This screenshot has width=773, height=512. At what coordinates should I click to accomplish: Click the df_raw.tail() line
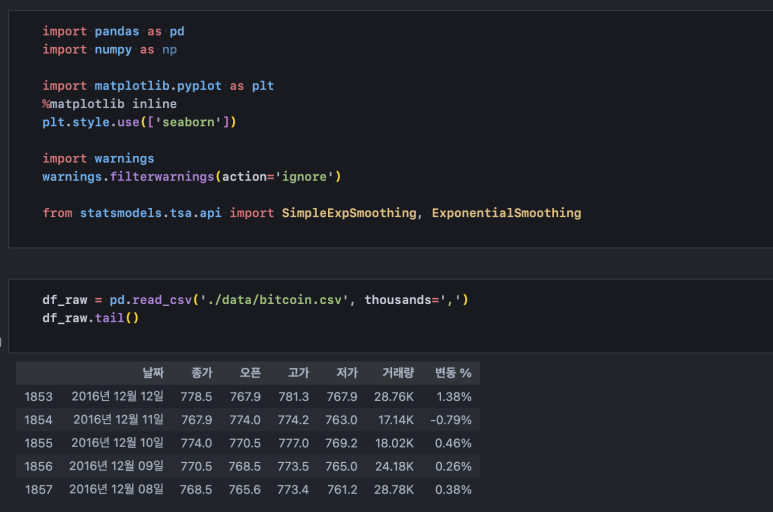point(91,318)
